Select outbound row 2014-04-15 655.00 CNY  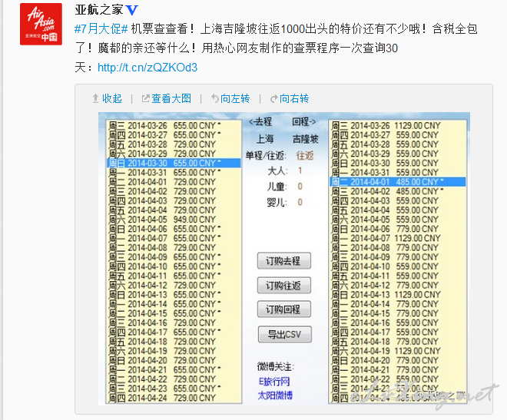point(174,313)
